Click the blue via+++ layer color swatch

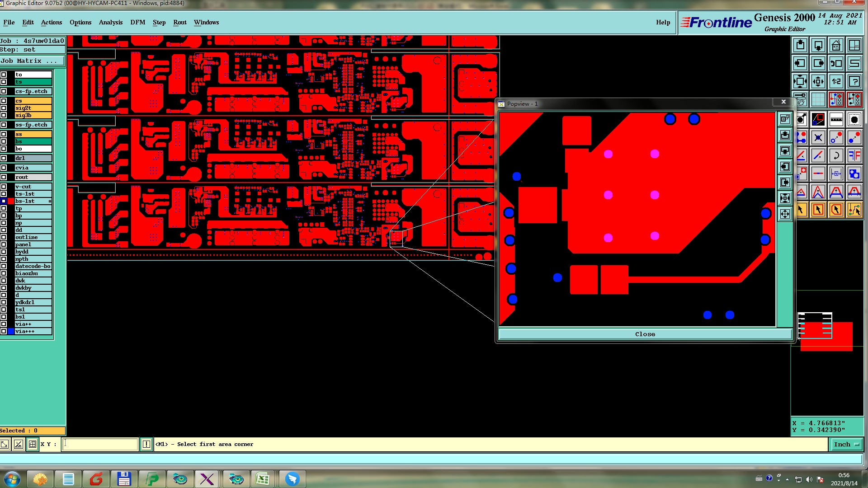[x=11, y=331]
